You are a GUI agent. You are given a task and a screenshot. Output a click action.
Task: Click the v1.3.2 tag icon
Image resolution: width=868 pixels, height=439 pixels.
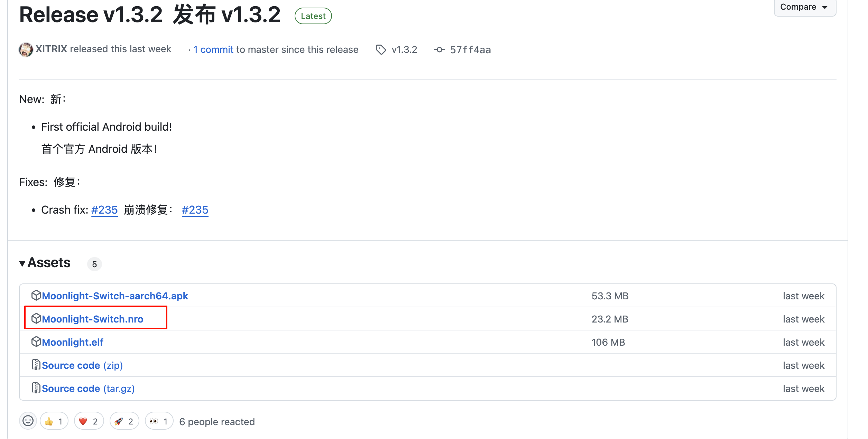381,50
